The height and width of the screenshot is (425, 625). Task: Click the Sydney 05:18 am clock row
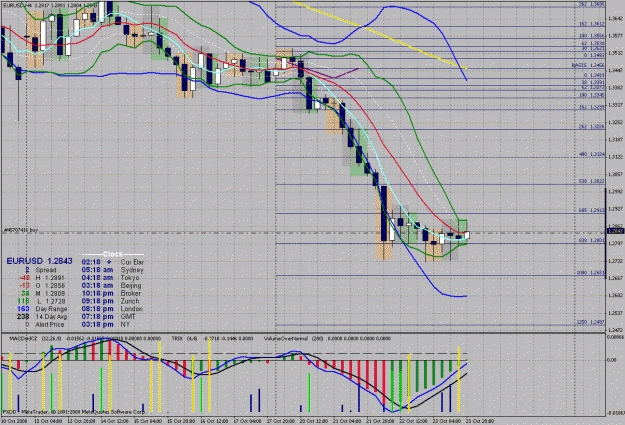(x=112, y=270)
